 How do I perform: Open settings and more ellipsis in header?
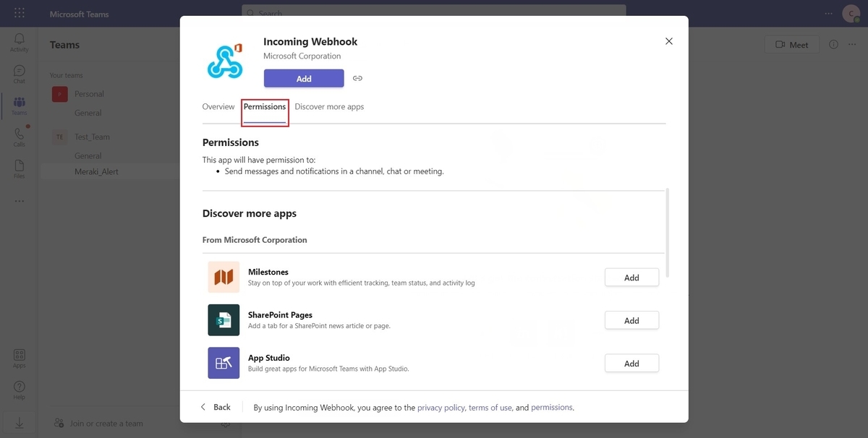coord(828,14)
